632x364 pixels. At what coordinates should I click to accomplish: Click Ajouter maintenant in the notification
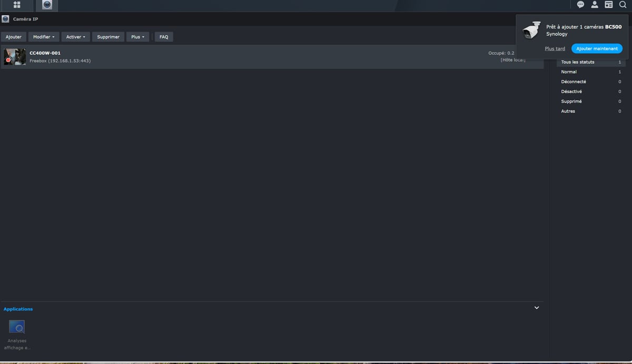[x=597, y=48]
